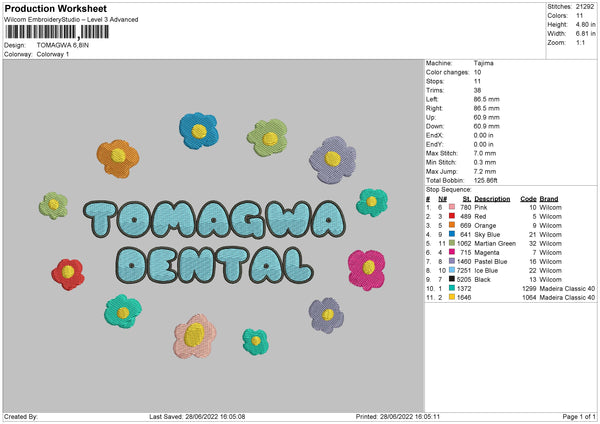Click the Red color swatch in Stop Sequence
The width and height of the screenshot is (600, 424).
tap(452, 216)
